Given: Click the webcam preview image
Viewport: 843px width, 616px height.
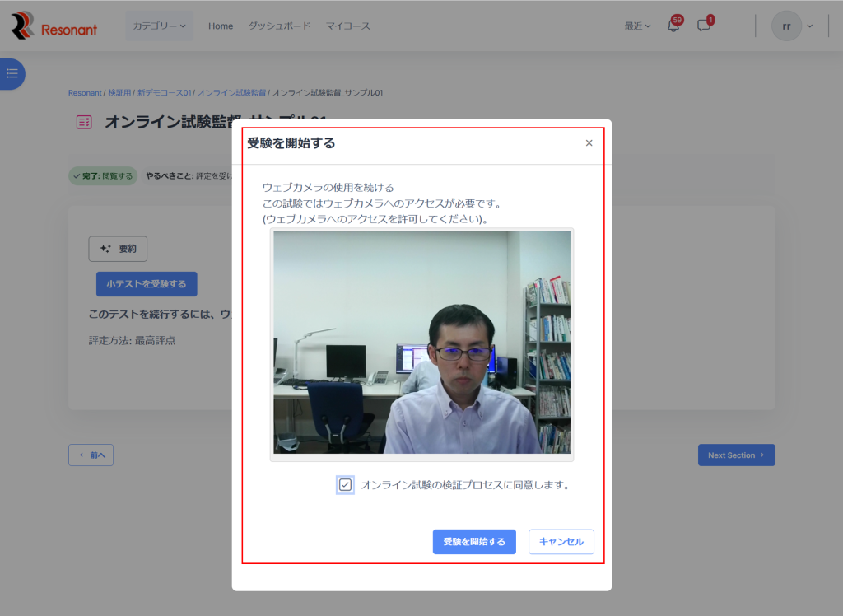Looking at the screenshot, I should (421, 342).
